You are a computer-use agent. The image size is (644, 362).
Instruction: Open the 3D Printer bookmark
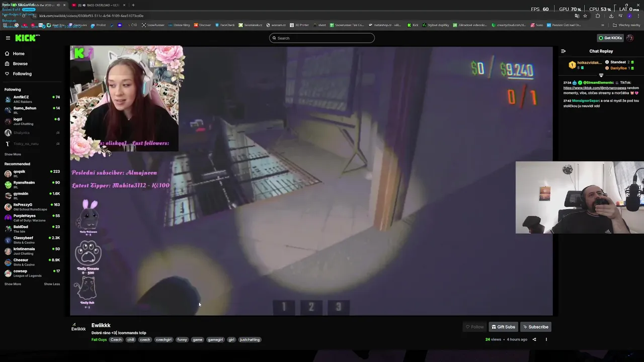coord(299,25)
